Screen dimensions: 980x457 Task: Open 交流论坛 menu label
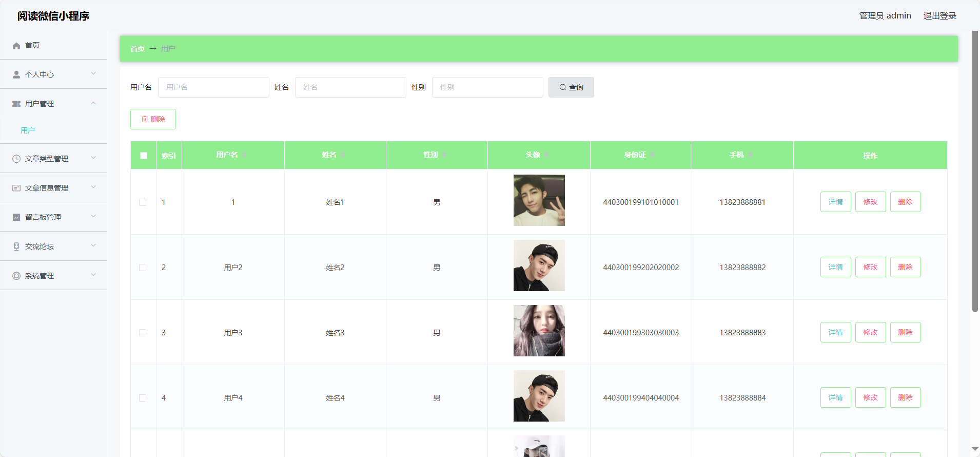coord(40,246)
